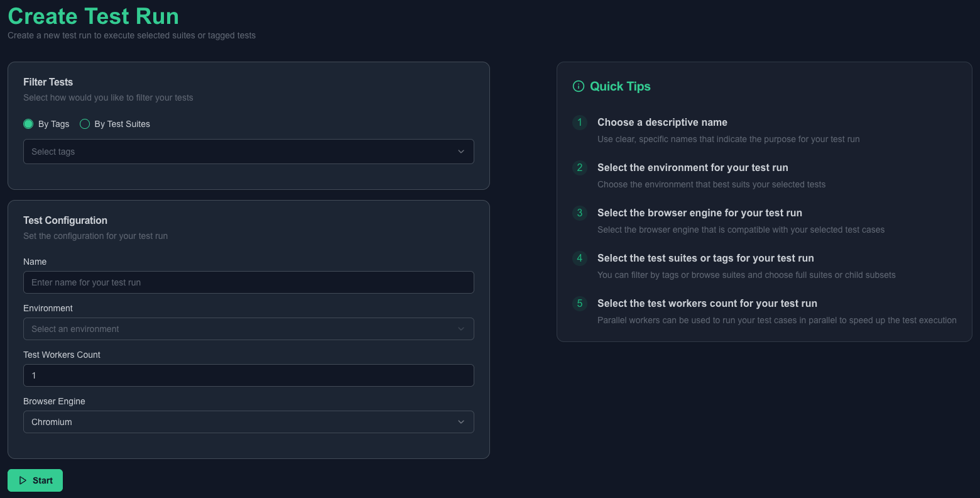This screenshot has width=980, height=498.
Task: Click the chevron on the Browser Engine field
Action: point(460,422)
